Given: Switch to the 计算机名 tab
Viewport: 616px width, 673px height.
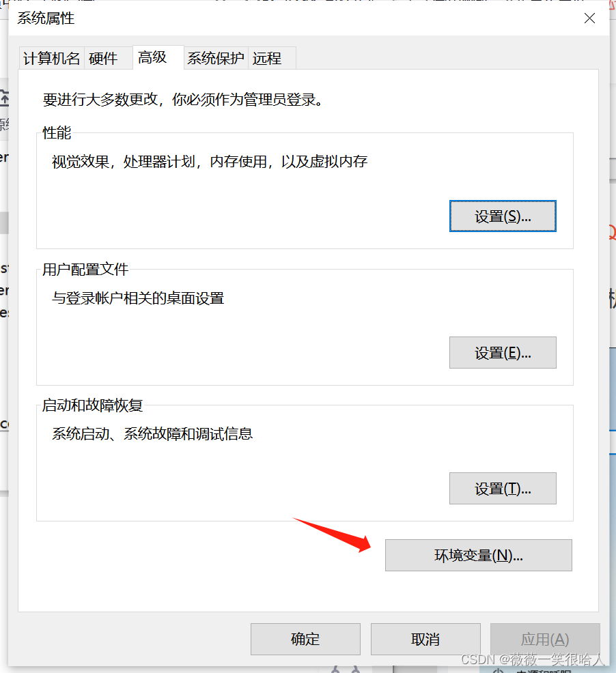Looking at the screenshot, I should (50, 58).
